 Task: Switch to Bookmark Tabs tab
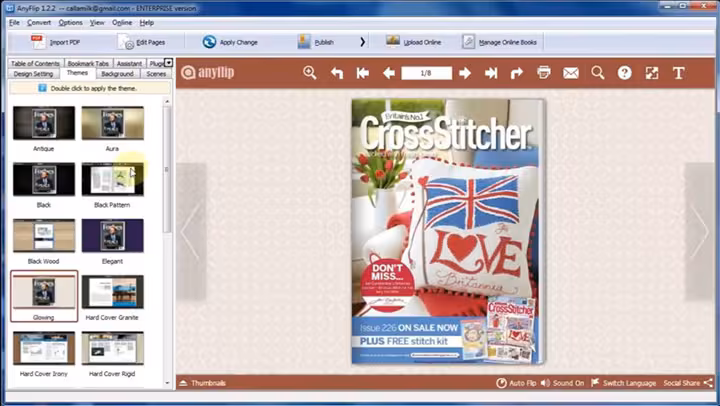coord(88,63)
